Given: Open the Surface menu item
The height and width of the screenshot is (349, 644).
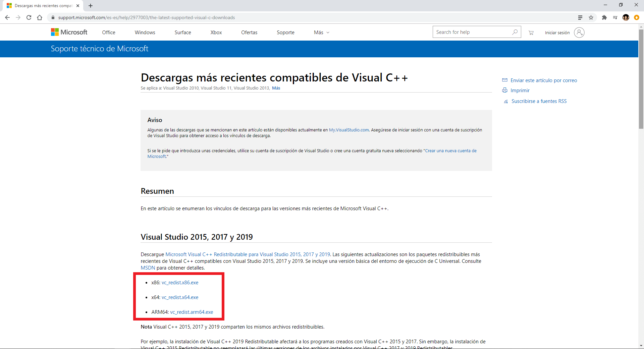Looking at the screenshot, I should click(183, 33).
